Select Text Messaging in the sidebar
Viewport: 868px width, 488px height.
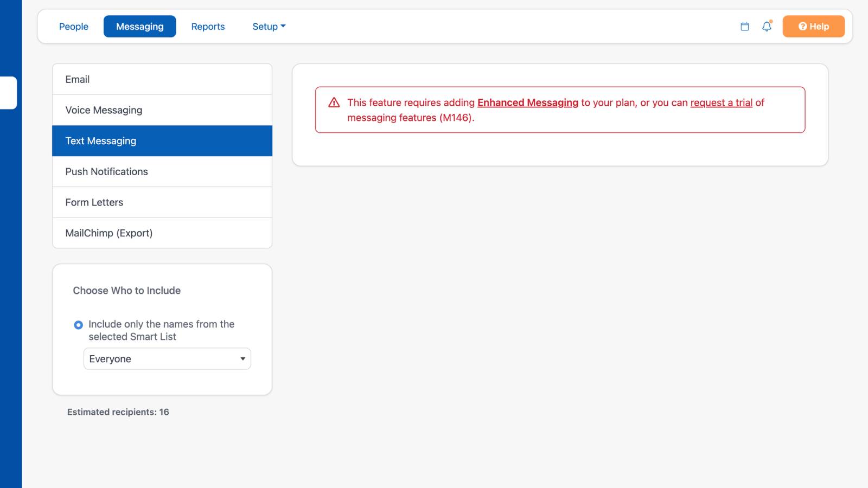(162, 141)
